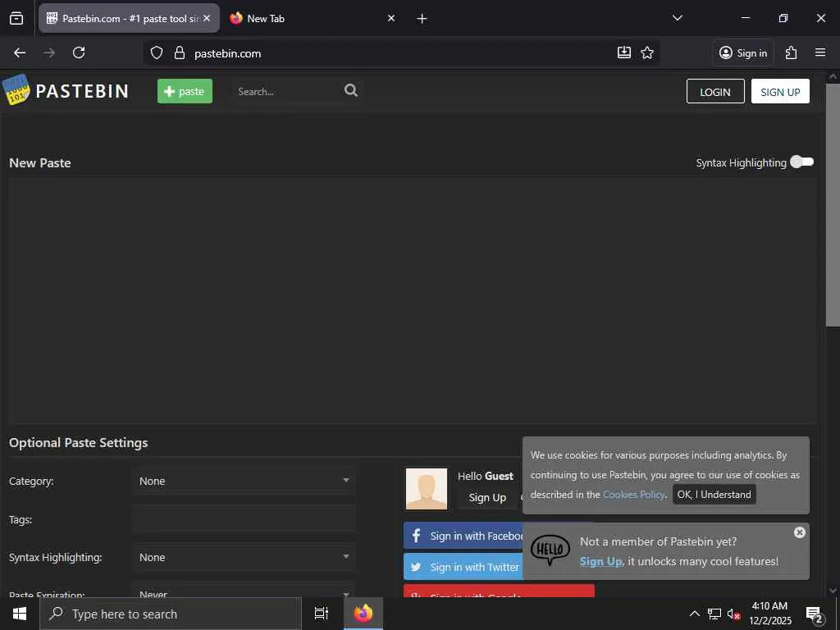Open the extensions puzzle icon
Screen dimensions: 840x630
point(792,52)
